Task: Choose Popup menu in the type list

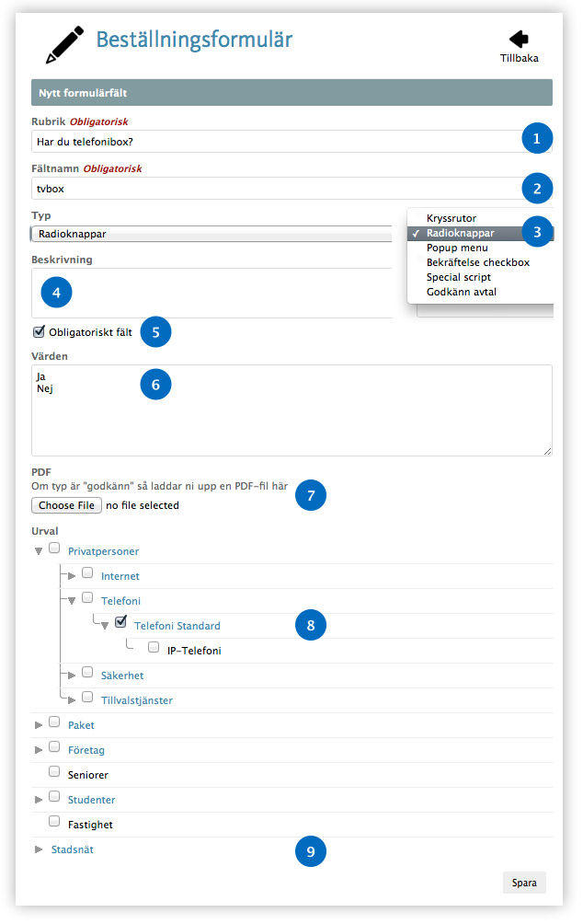Action: [x=457, y=248]
